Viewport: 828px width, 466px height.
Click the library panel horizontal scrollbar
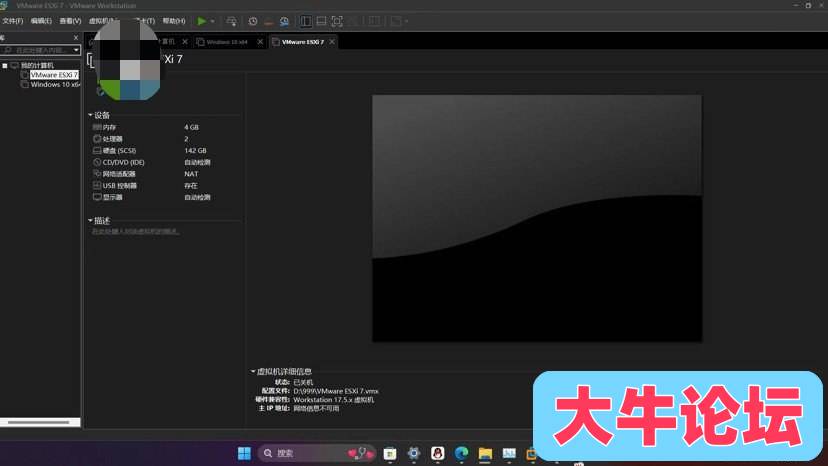(x=39, y=422)
